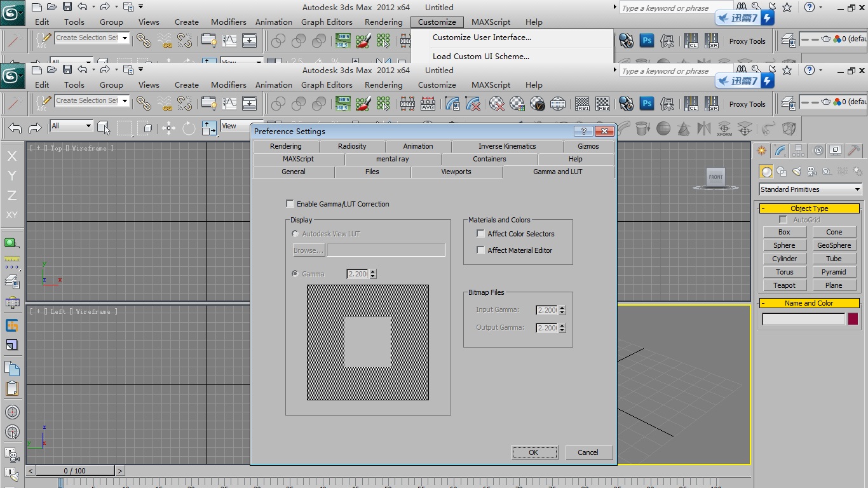This screenshot has width=868, height=488.
Task: Choose Customize User Interface... menu entry
Action: coord(482,37)
